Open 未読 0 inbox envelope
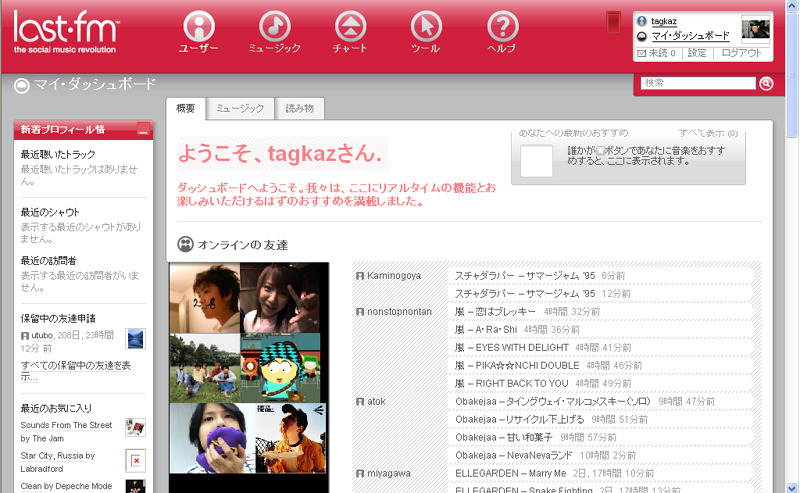800x493 pixels. click(641, 53)
